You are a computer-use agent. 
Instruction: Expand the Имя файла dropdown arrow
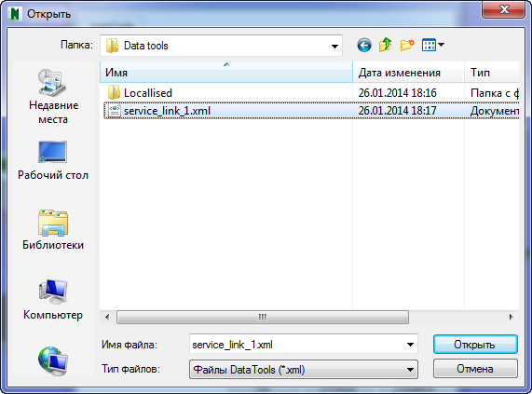[410, 345]
